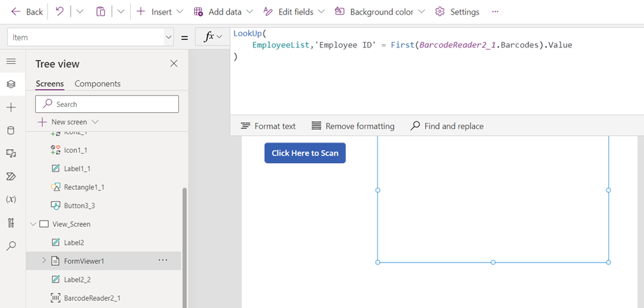Click the Tree view vertical scrollbar
Image resolution: width=644 pixels, height=308 pixels.
(184, 248)
